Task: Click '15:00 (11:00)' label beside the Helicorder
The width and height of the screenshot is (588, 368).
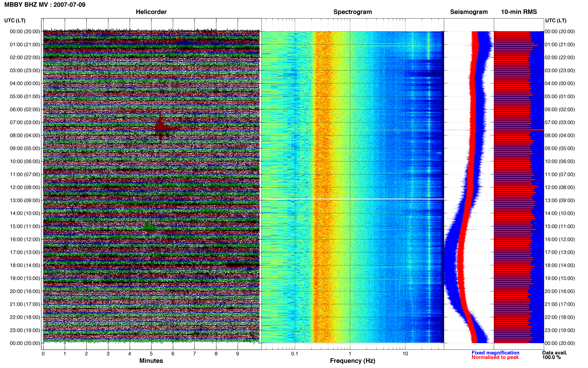Action: point(25,226)
